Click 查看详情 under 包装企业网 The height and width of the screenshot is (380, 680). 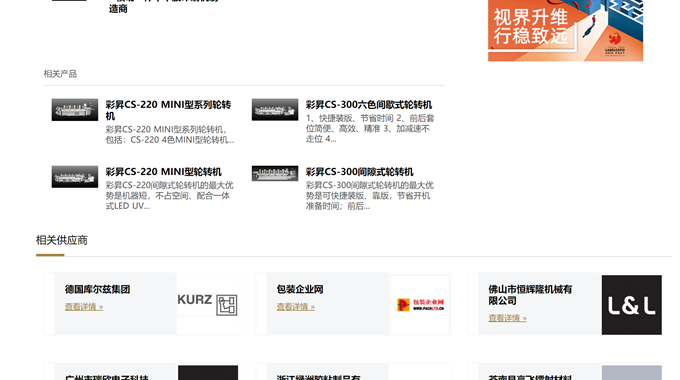pos(296,307)
